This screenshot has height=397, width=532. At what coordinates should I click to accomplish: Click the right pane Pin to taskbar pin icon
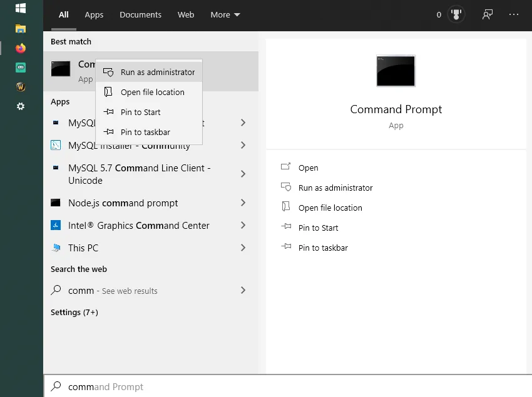(286, 246)
